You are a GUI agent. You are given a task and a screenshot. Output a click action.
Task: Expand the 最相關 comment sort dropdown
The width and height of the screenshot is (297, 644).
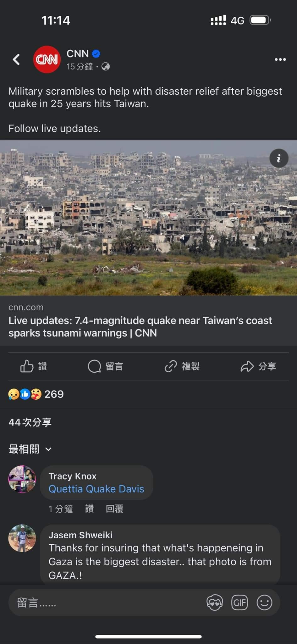tap(30, 449)
